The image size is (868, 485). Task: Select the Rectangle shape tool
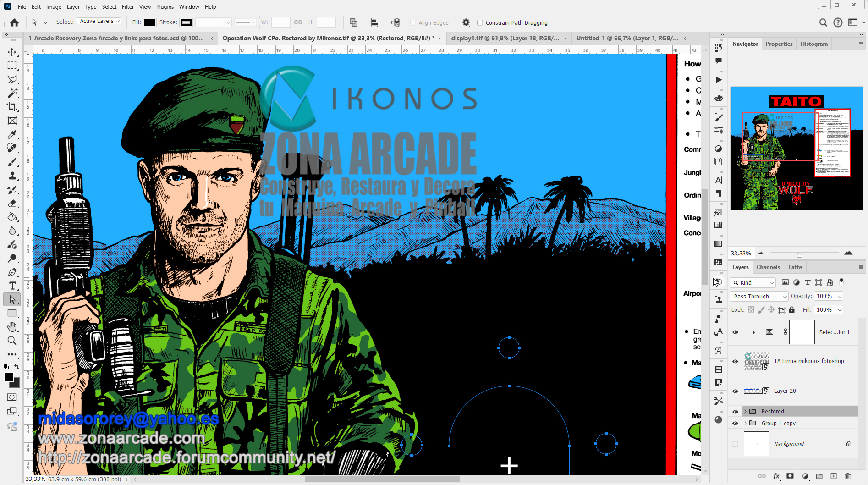click(12, 313)
